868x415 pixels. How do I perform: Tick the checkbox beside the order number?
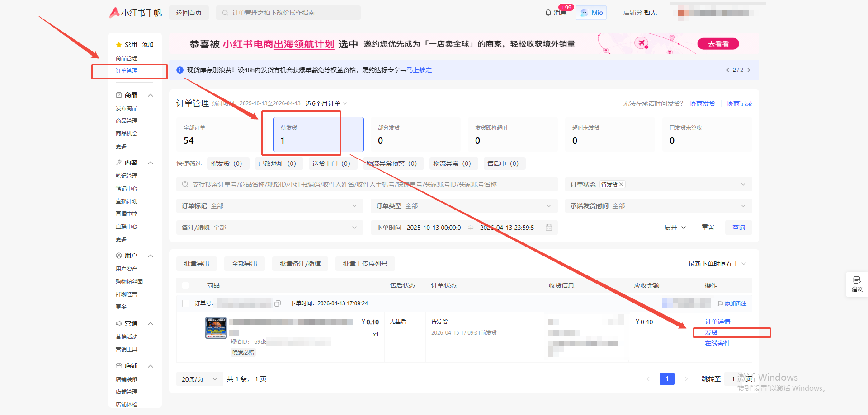185,303
